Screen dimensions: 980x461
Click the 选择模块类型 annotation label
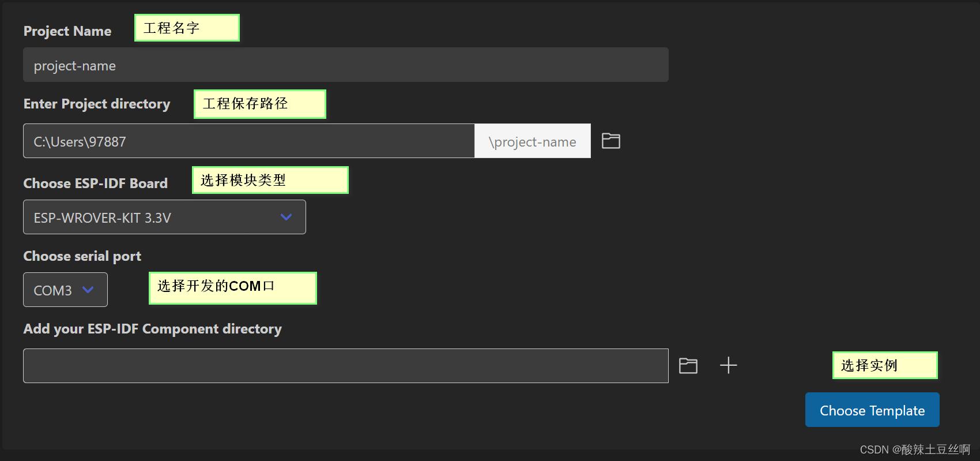(x=270, y=179)
